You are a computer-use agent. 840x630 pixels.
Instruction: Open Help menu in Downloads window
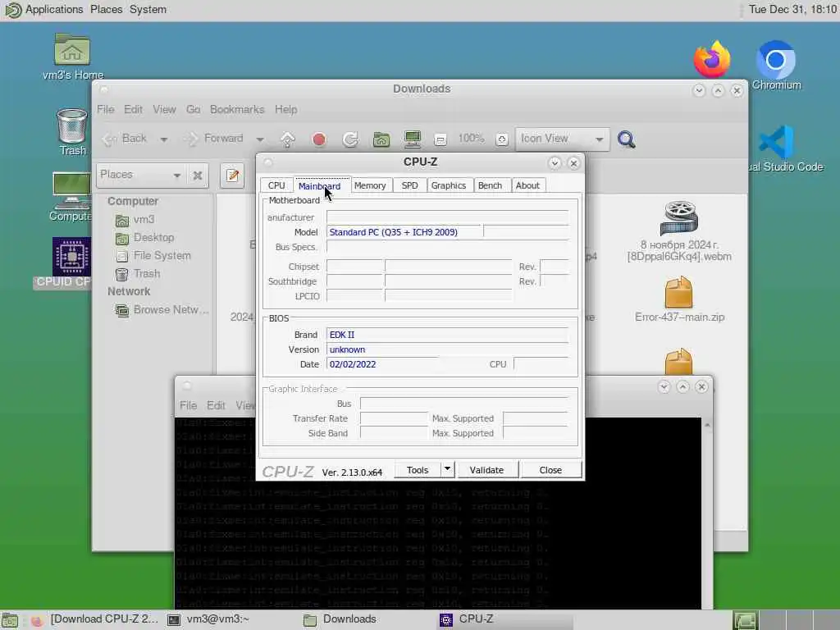point(286,109)
